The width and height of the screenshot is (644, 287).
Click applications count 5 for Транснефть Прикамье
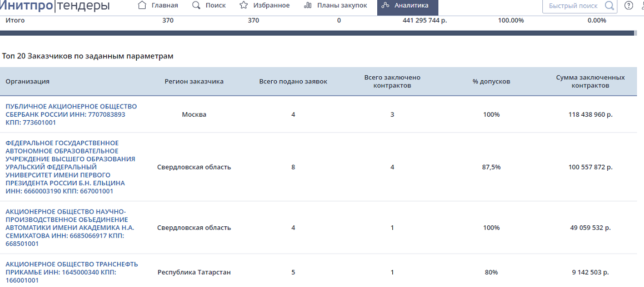coord(293,272)
